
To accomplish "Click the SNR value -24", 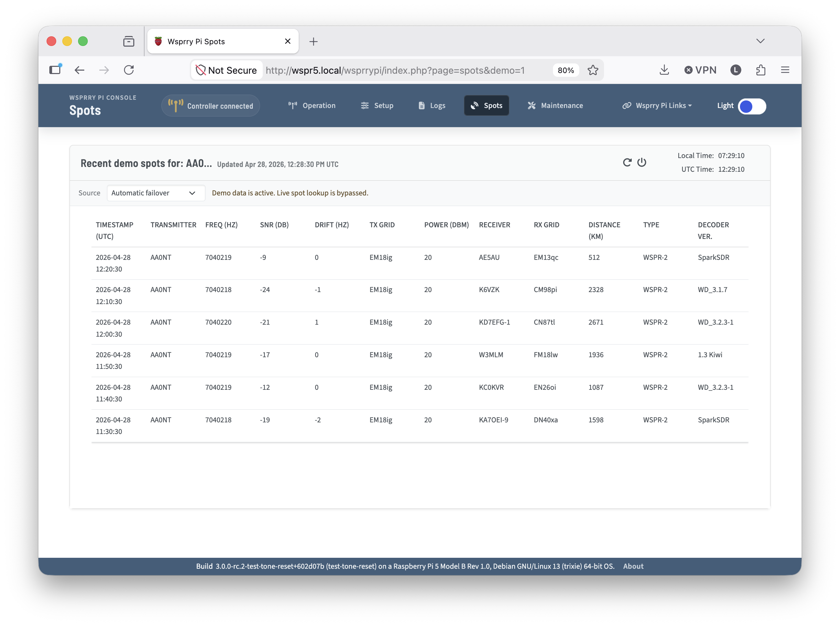I will (264, 289).
